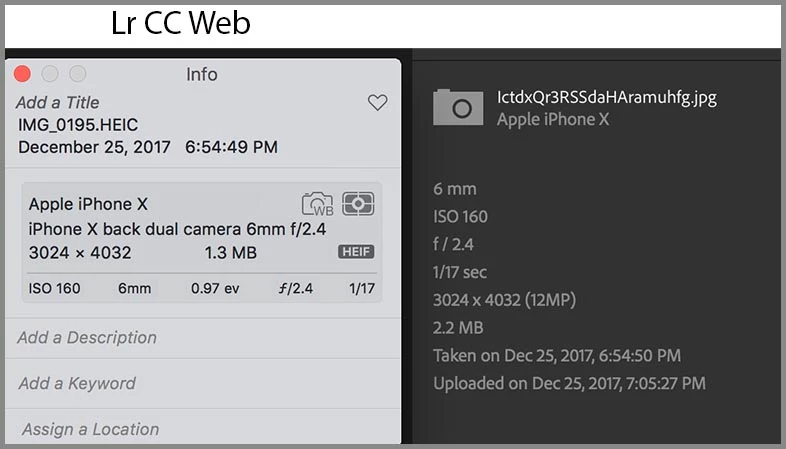Close the Info window
Image resolution: width=786 pixels, height=449 pixels.
click(22, 74)
